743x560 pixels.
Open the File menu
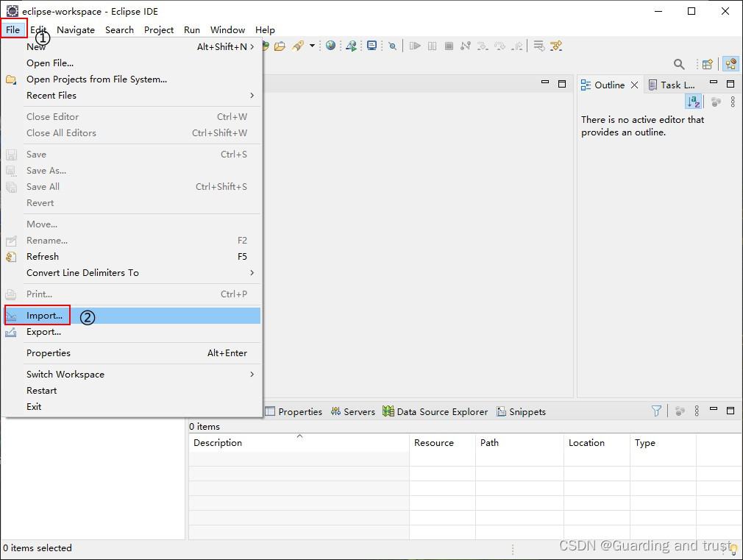[x=13, y=29]
